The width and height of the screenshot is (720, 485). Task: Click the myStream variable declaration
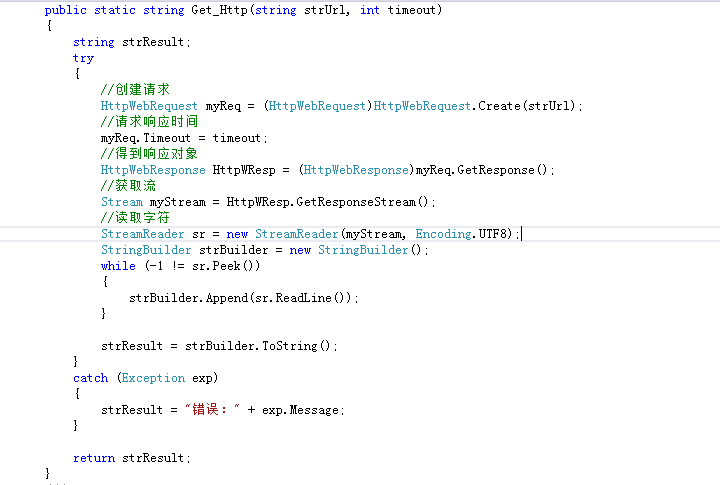point(178,202)
